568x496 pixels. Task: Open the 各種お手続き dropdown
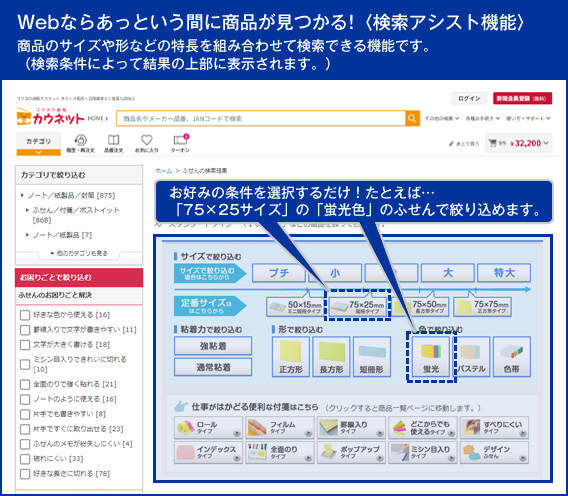pos(483,118)
